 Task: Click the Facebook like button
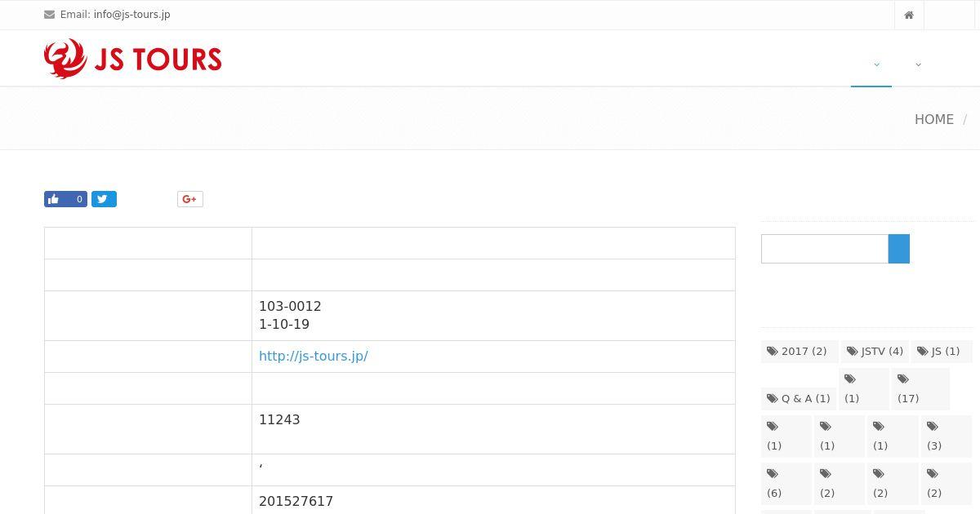coord(65,199)
